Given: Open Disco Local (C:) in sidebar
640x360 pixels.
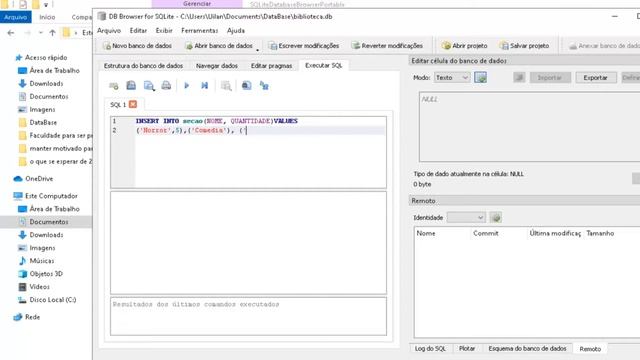Looking at the screenshot, I should tap(53, 300).
